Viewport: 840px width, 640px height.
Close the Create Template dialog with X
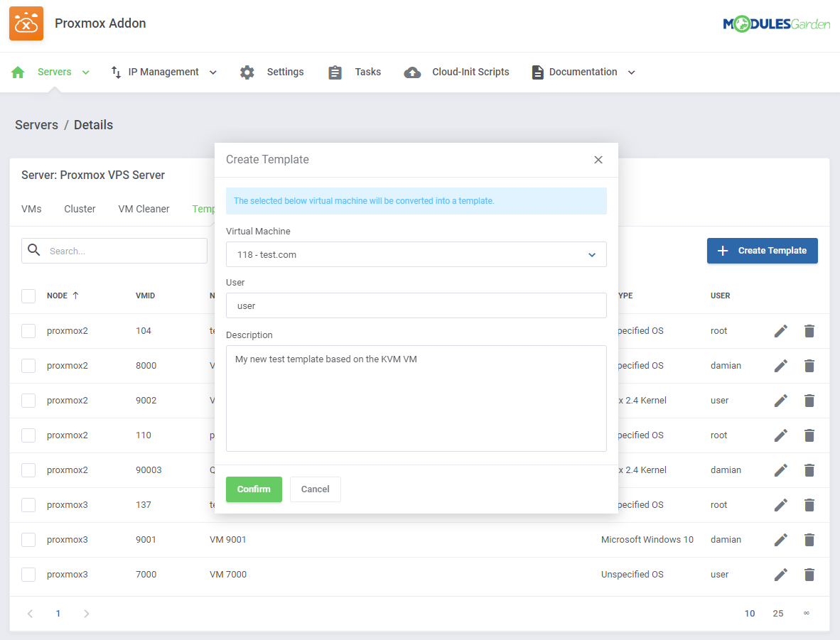(x=598, y=160)
